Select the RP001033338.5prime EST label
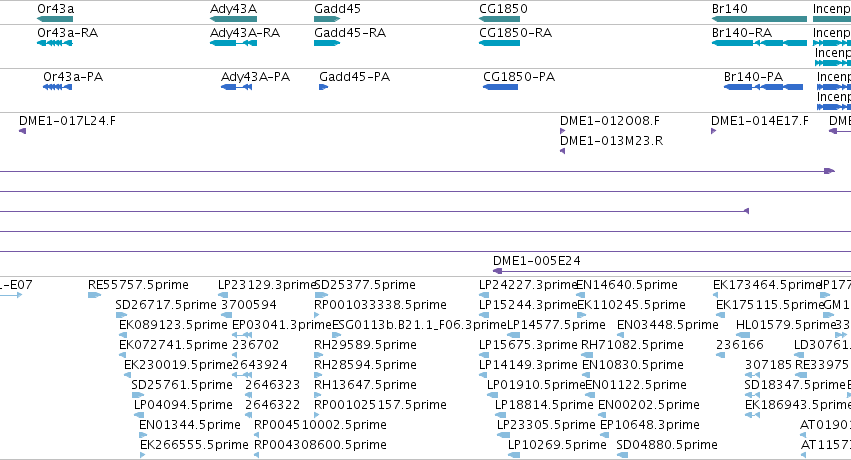Image resolution: width=851 pixels, height=460 pixels. pyautogui.click(x=380, y=304)
